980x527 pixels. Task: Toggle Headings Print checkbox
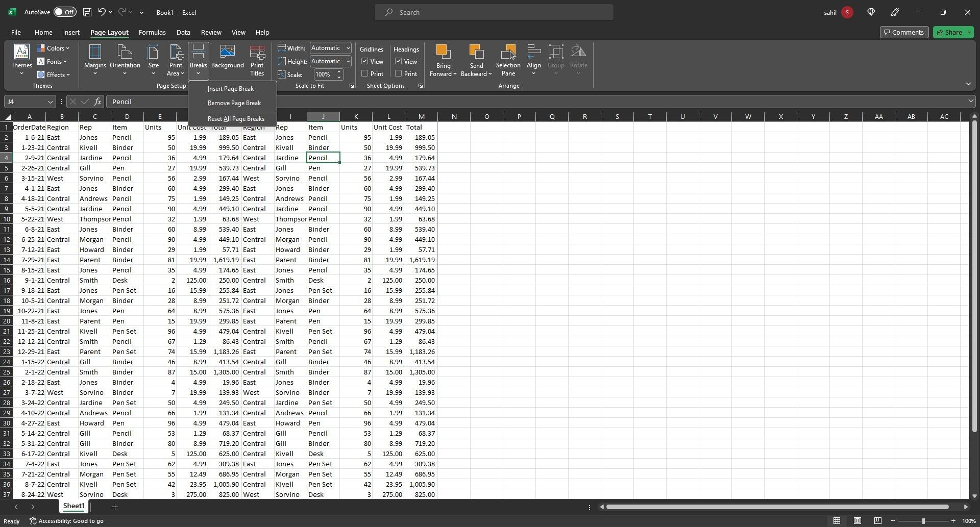coord(398,73)
